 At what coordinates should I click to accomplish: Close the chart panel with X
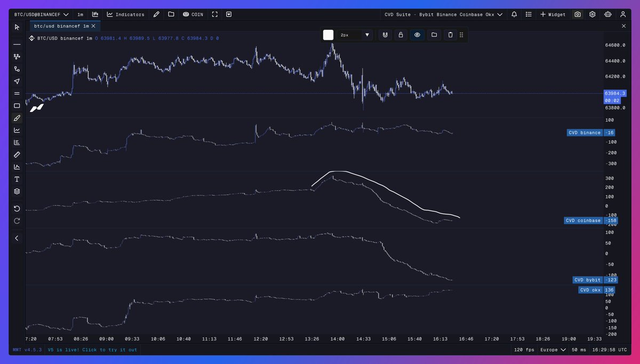click(624, 26)
